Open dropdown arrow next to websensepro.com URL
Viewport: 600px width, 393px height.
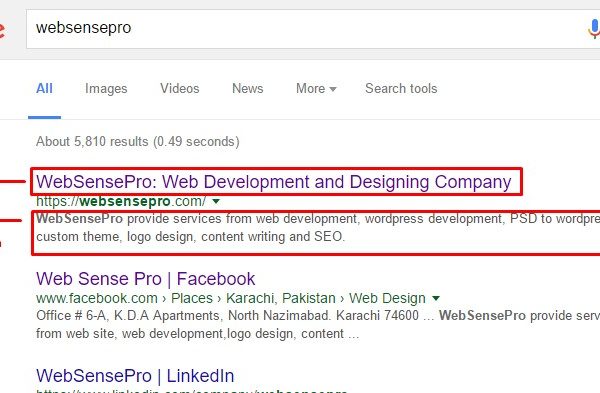[216, 201]
